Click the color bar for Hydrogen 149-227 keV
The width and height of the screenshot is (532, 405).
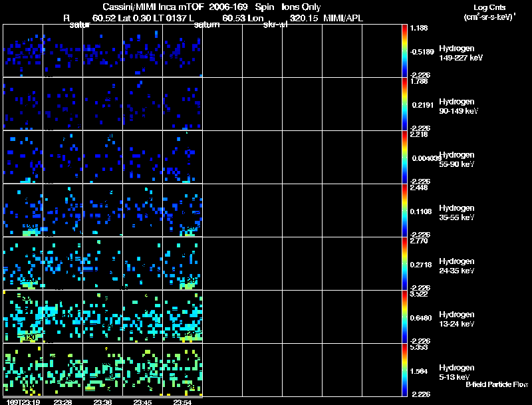tap(405, 51)
